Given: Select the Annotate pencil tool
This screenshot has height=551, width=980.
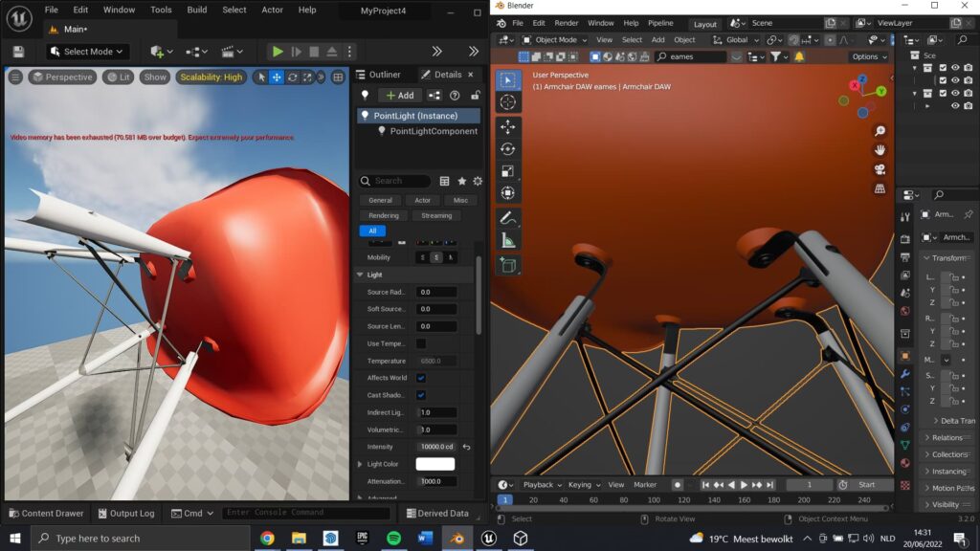Looking at the screenshot, I should tap(507, 218).
